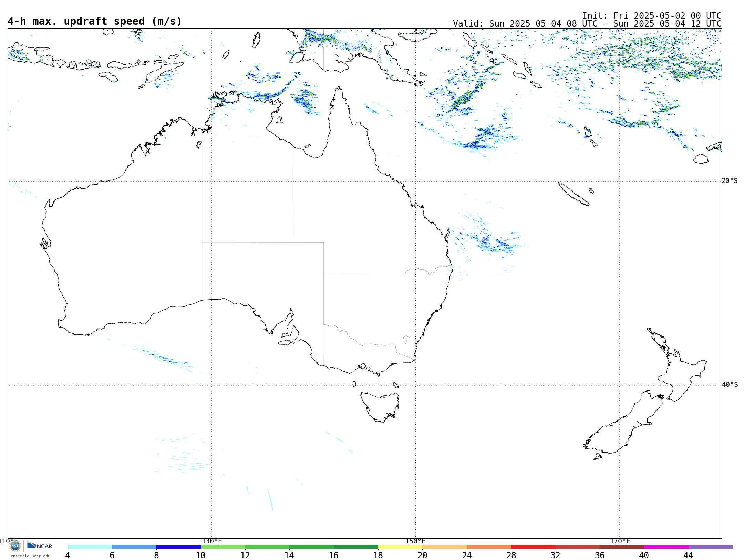Click the long New Caledonia island outline

point(573,194)
